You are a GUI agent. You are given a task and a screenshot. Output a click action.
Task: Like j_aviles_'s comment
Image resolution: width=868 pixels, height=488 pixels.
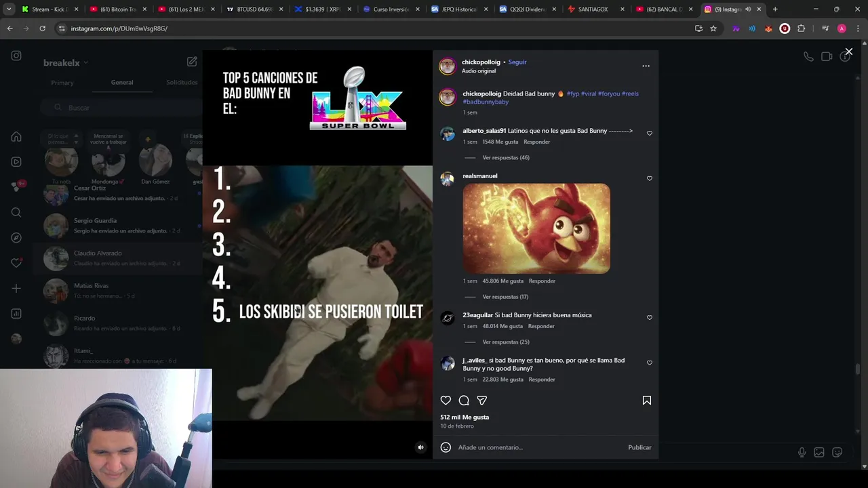[650, 363]
